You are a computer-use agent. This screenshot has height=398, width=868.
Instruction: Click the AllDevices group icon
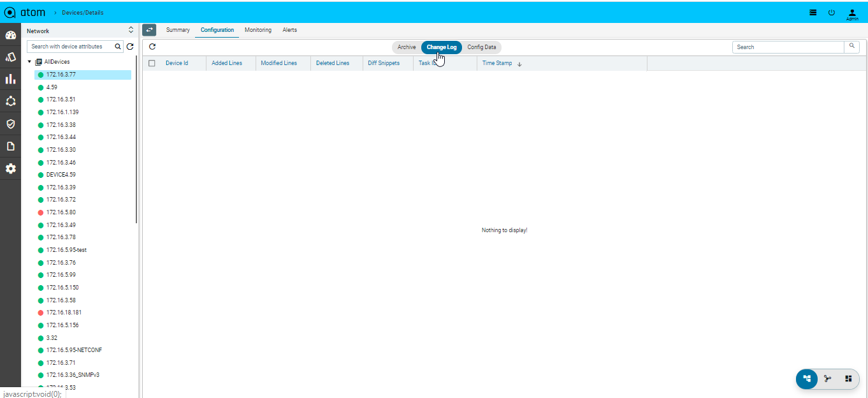(x=39, y=62)
